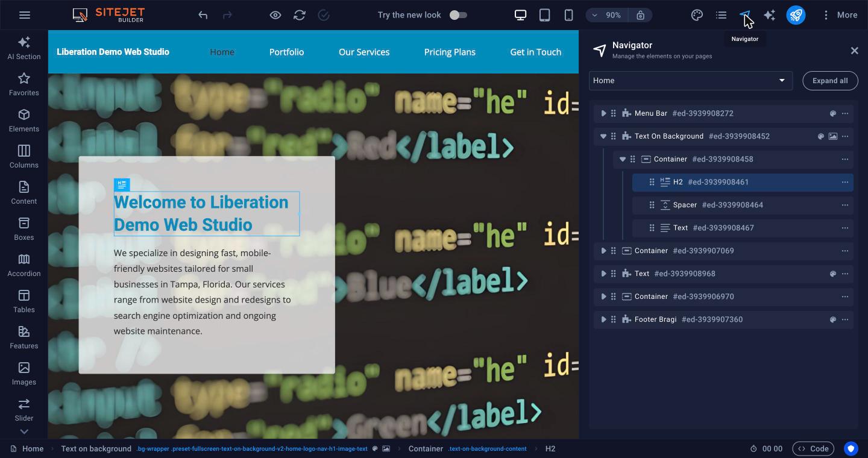Select the Spacer row in the Navigator

(743, 205)
